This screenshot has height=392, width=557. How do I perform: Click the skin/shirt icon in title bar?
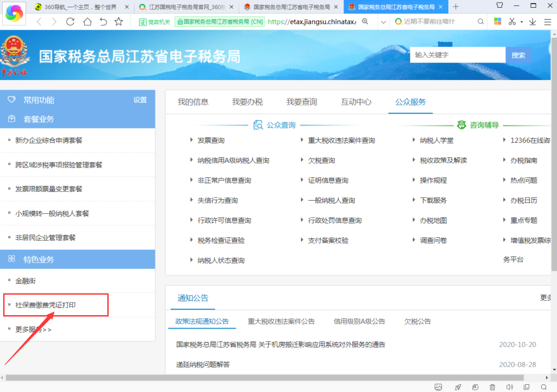500,5
